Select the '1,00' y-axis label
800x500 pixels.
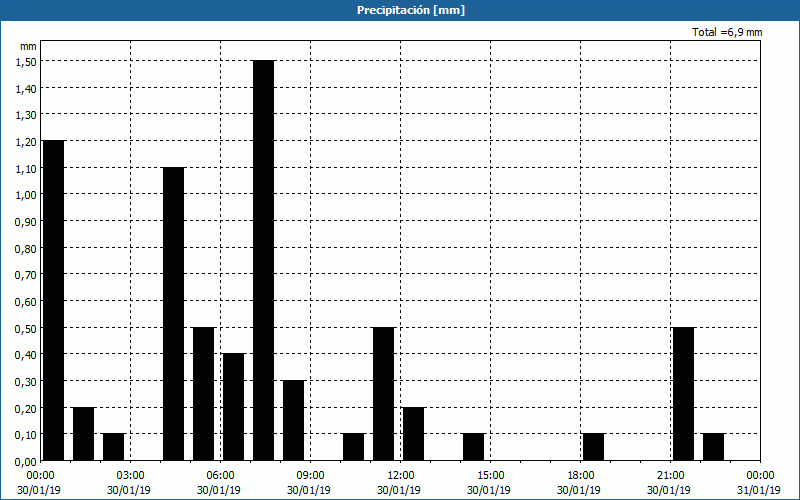pos(26,195)
